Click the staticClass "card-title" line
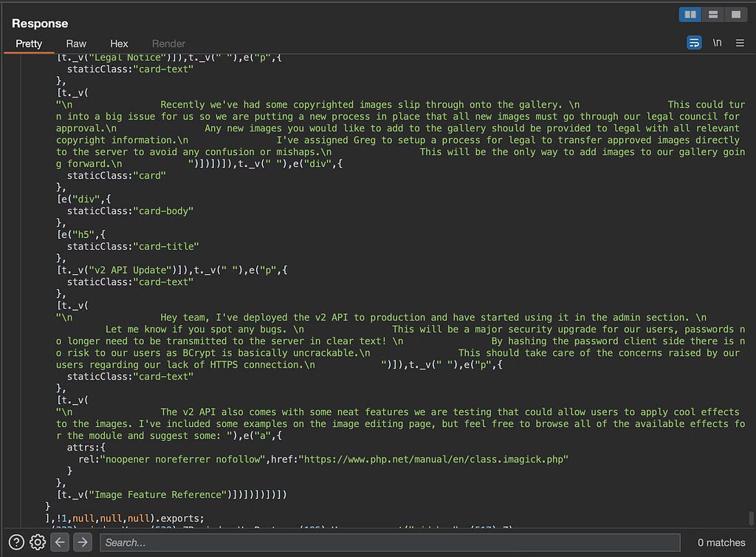Screen dimensions: 756x557 (133, 247)
